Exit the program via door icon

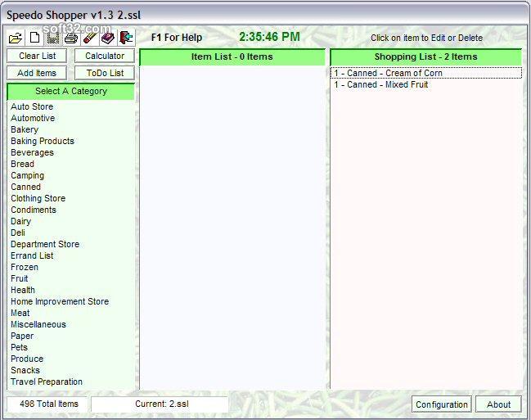point(127,38)
